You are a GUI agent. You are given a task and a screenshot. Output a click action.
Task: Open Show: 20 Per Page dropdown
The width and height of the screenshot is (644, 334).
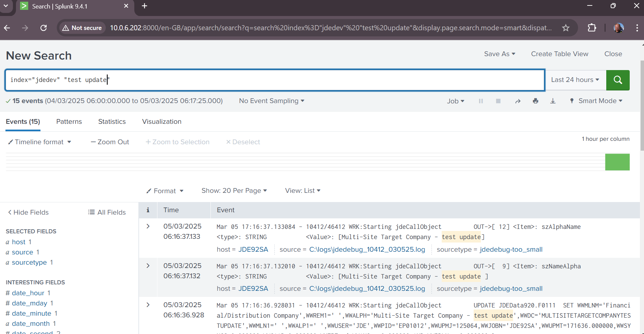(x=234, y=191)
